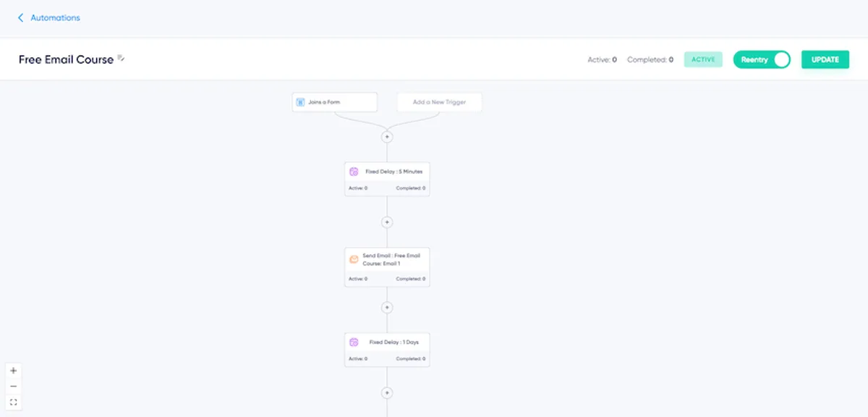The height and width of the screenshot is (417, 868).
Task: Click the Fixed Delay 5 Minutes clock icon
Action: (354, 172)
